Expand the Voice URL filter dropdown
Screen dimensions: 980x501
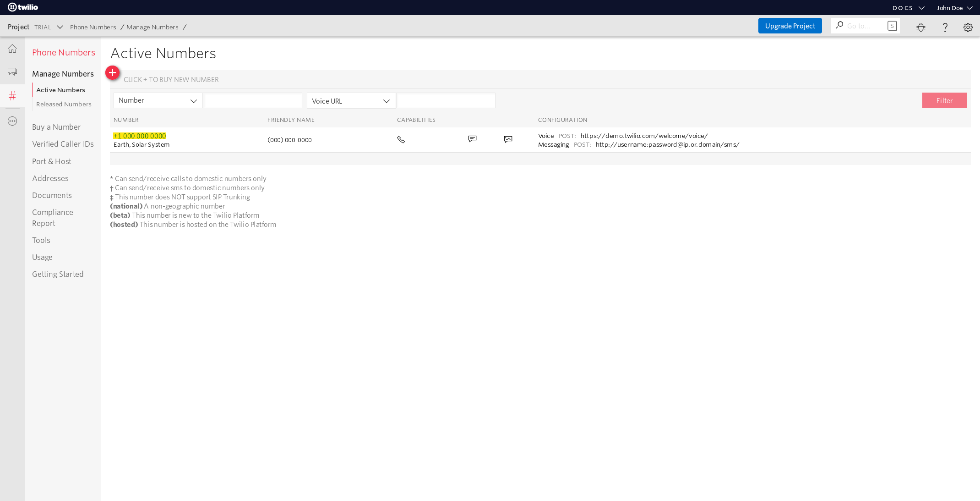coord(351,101)
